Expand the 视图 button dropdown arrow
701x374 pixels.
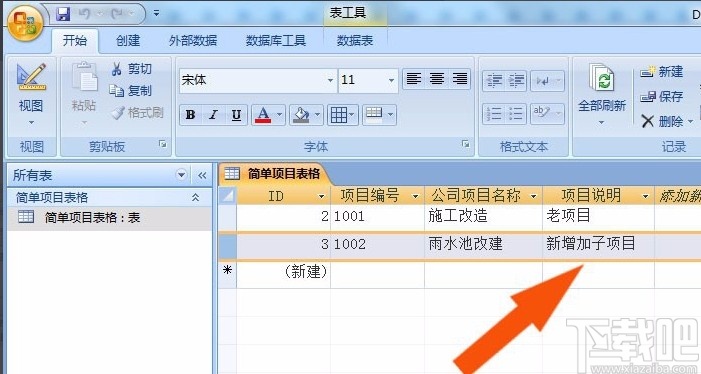[31, 122]
